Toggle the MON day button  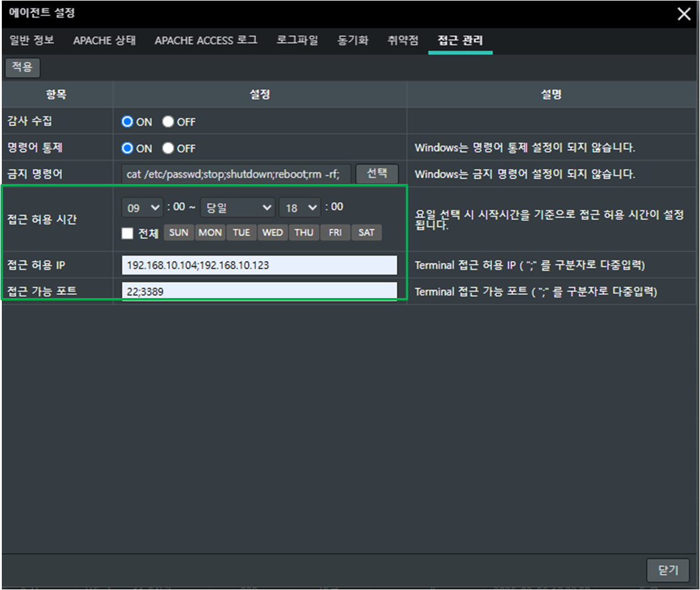coord(210,232)
